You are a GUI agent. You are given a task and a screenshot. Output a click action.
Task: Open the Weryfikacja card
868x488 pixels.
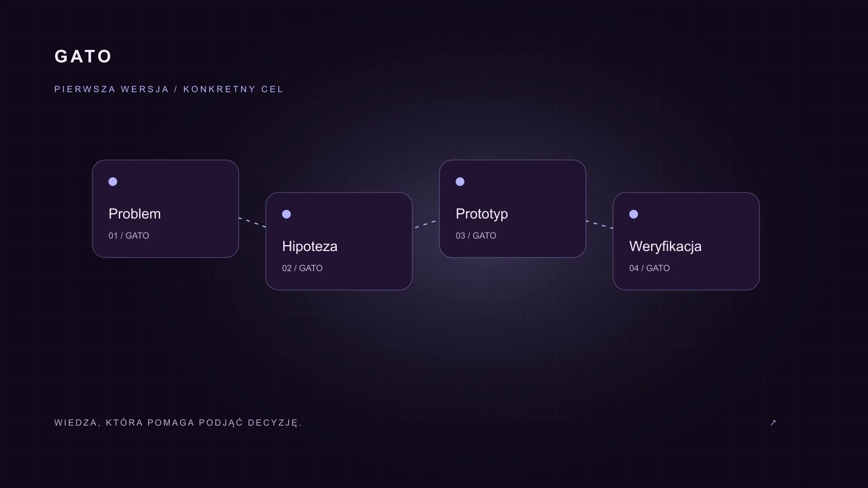(686, 241)
